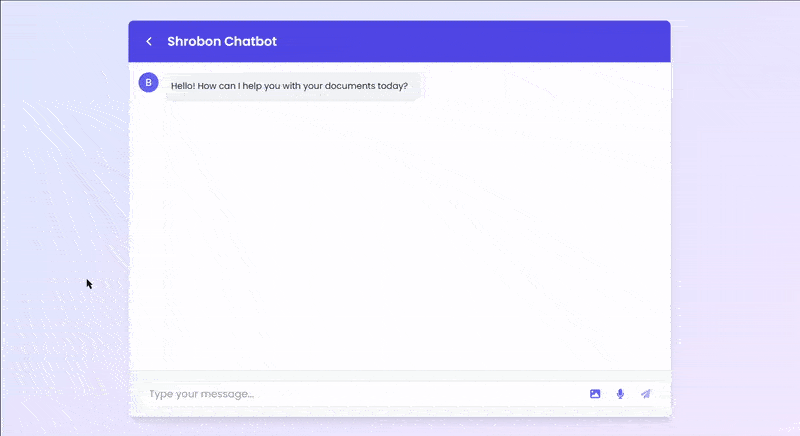Open the image upload picker
The height and width of the screenshot is (436, 800).
pyautogui.click(x=595, y=394)
